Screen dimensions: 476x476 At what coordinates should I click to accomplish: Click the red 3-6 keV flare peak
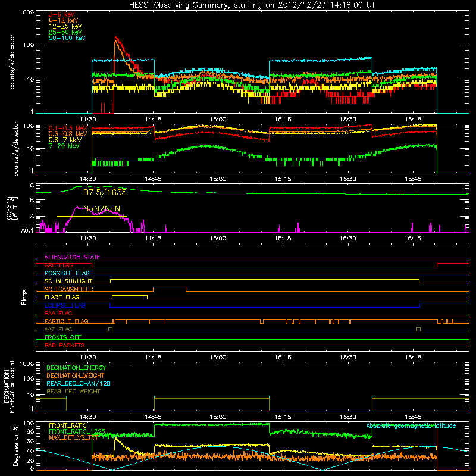click(x=116, y=38)
